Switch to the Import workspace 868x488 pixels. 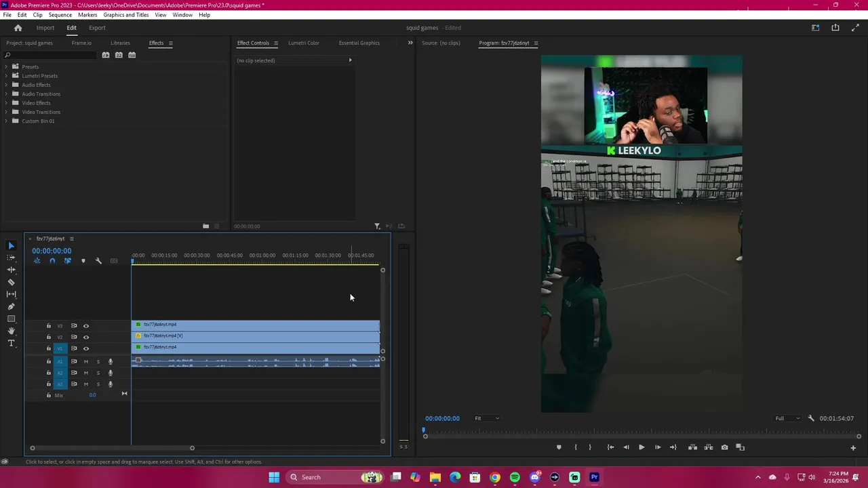click(45, 28)
